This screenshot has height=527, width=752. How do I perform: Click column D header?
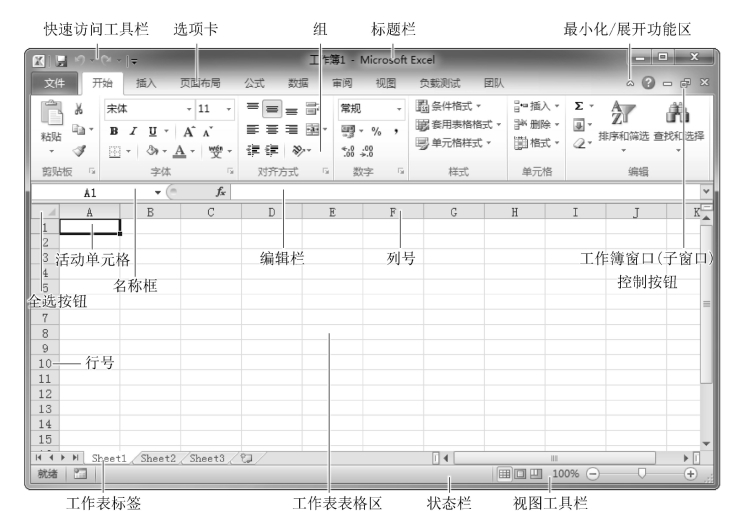click(271, 212)
